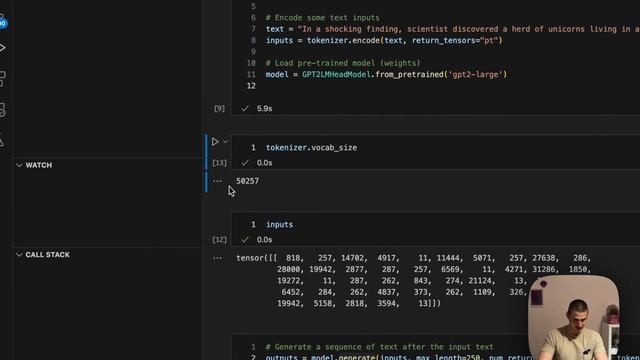Click success checkmark of execution 13
Image resolution: width=640 pixels, height=360 pixels.
[244, 163]
